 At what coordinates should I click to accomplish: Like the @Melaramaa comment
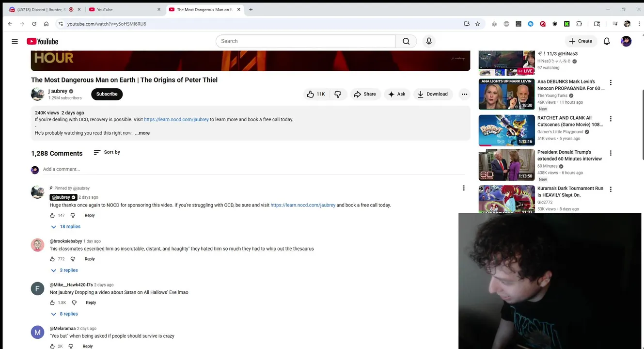[x=52, y=346]
